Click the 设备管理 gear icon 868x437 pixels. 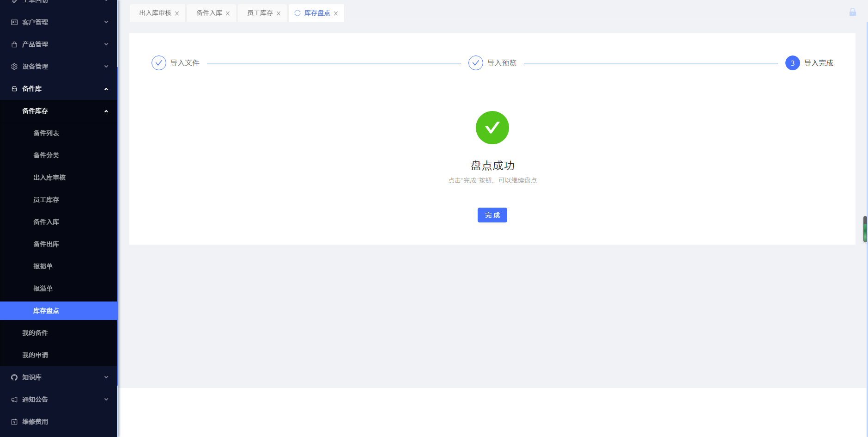click(13, 66)
